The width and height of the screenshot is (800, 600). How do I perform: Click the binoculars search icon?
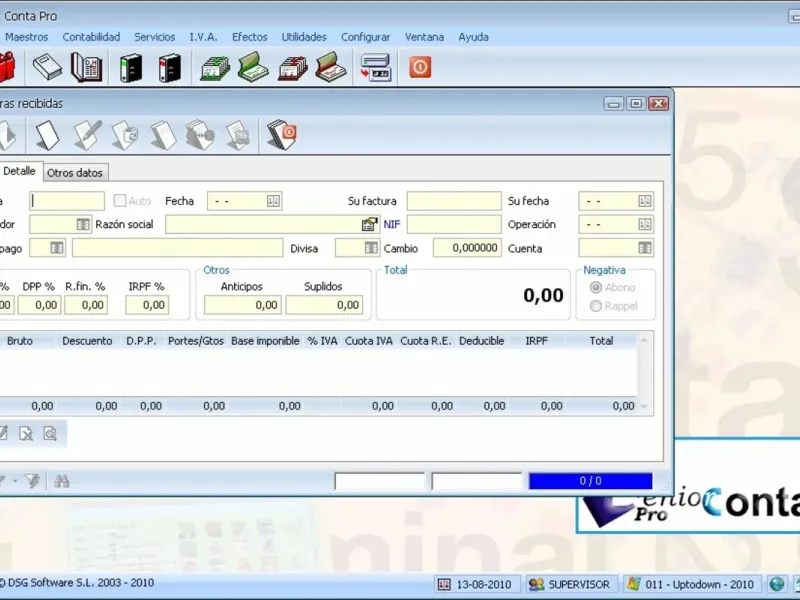(x=61, y=481)
